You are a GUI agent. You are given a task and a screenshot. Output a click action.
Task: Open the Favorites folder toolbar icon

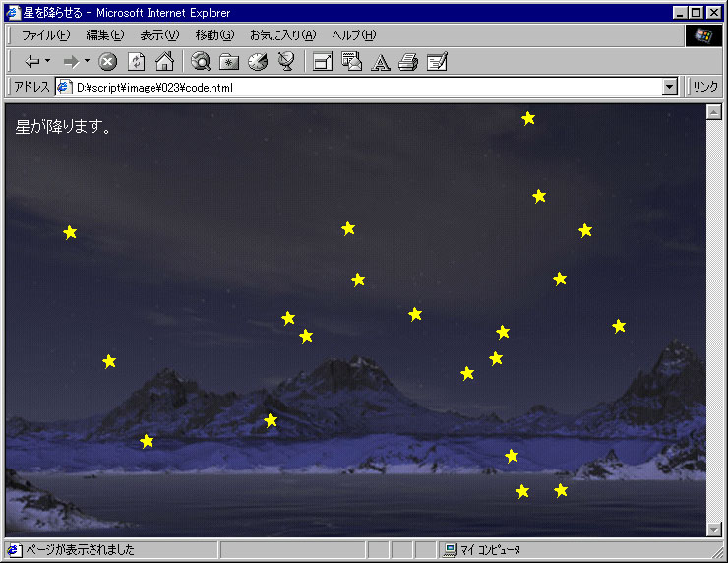[229, 61]
